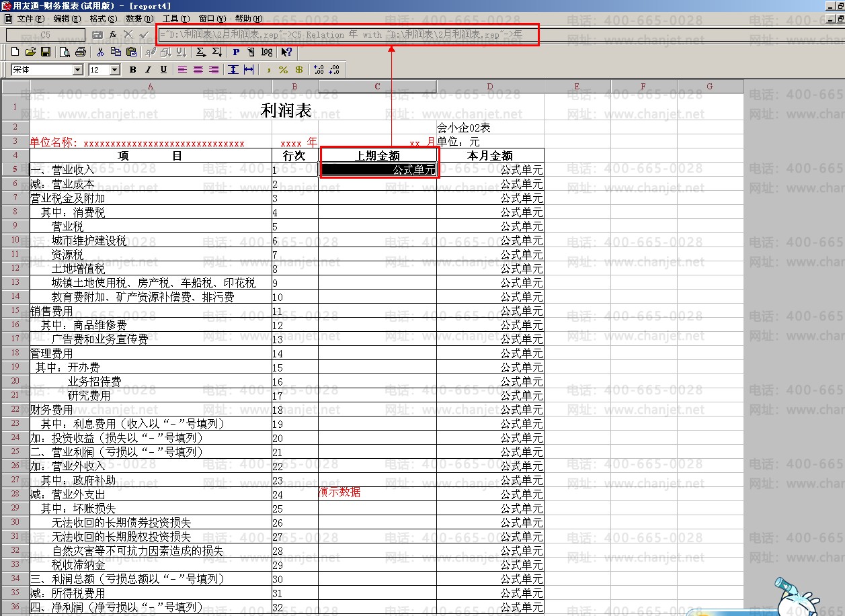Select the 一、营业收入 cell
The image size is (845, 616).
[151, 169]
